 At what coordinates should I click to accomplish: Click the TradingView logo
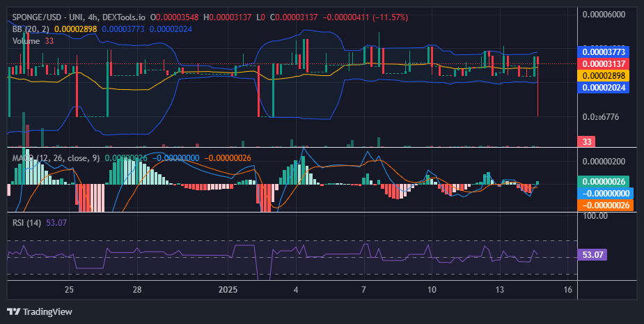(40, 311)
